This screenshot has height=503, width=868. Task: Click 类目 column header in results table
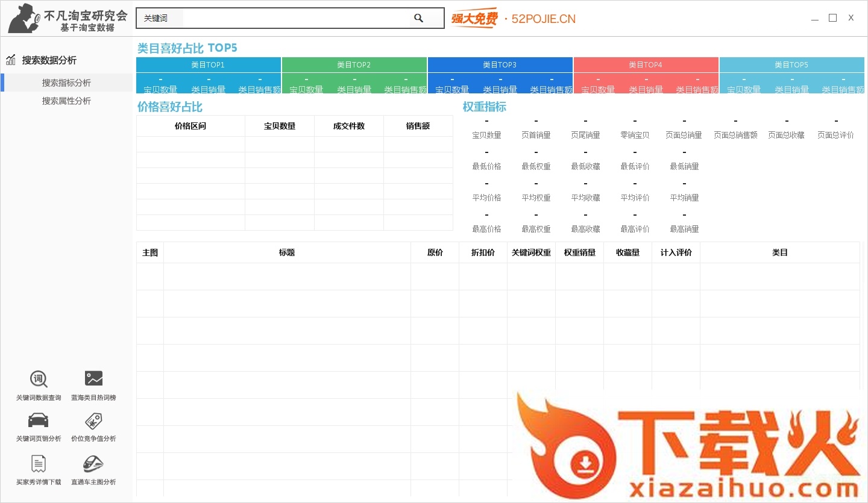click(780, 252)
